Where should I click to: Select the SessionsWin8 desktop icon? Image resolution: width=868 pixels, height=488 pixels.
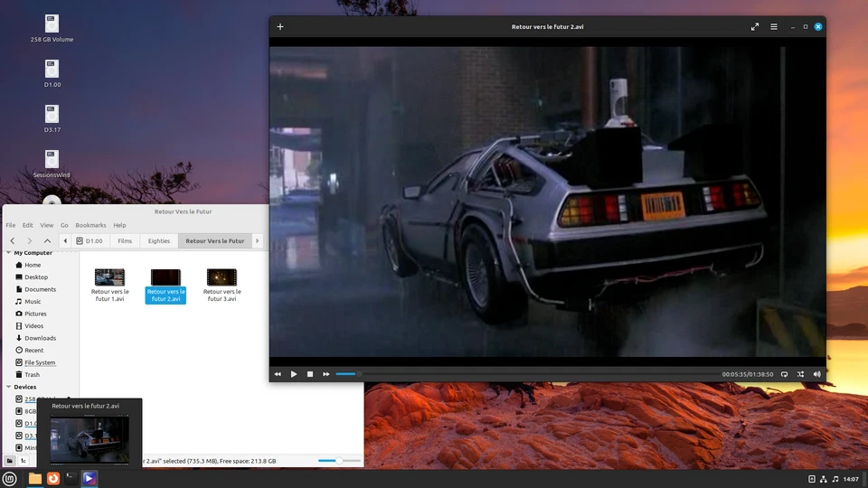[x=52, y=164]
